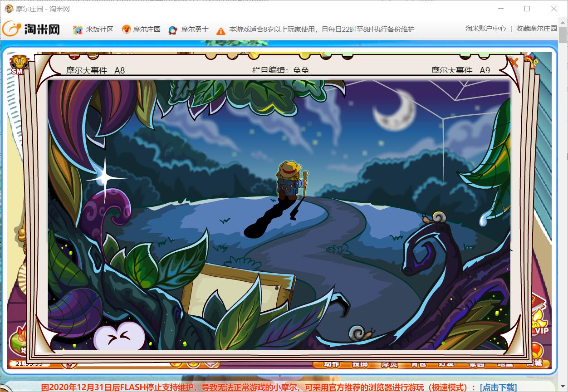Screen dimensions: 568x392
Task: Go to 摩尔勇士 game link
Action: coord(189,29)
